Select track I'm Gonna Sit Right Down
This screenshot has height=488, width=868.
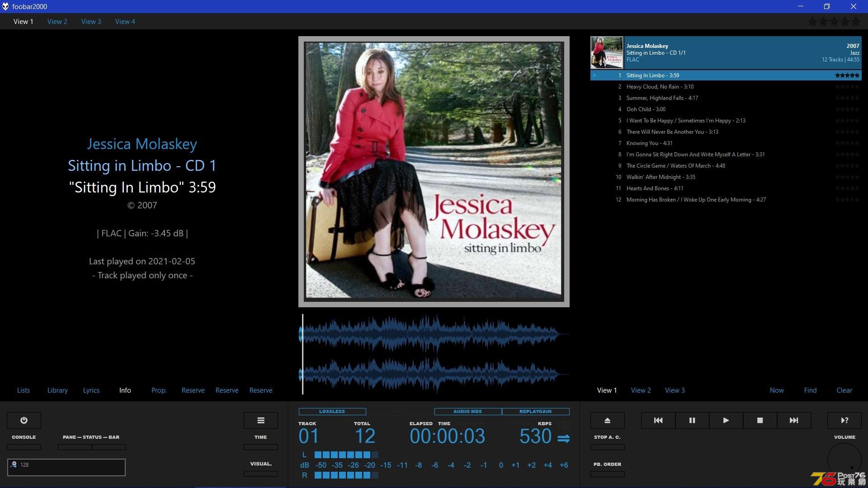tap(726, 155)
